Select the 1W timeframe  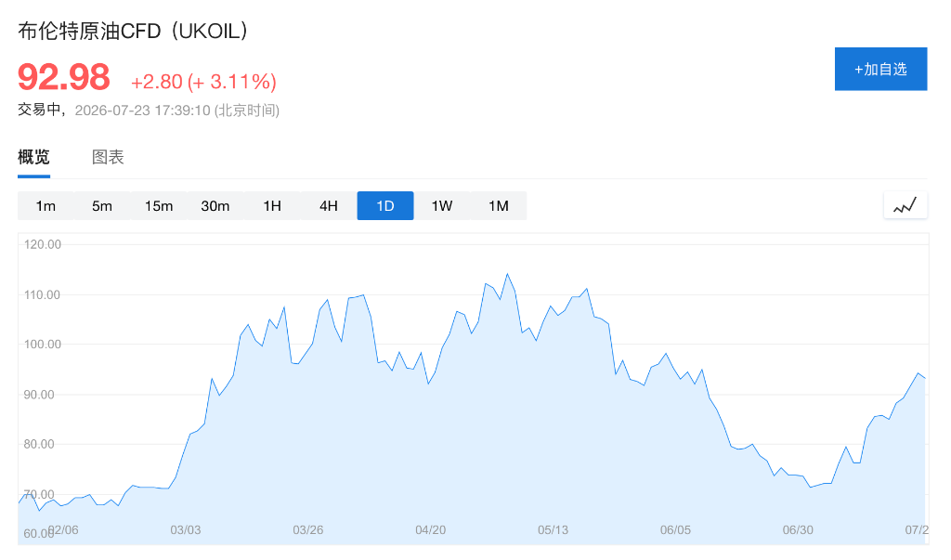[x=442, y=205]
